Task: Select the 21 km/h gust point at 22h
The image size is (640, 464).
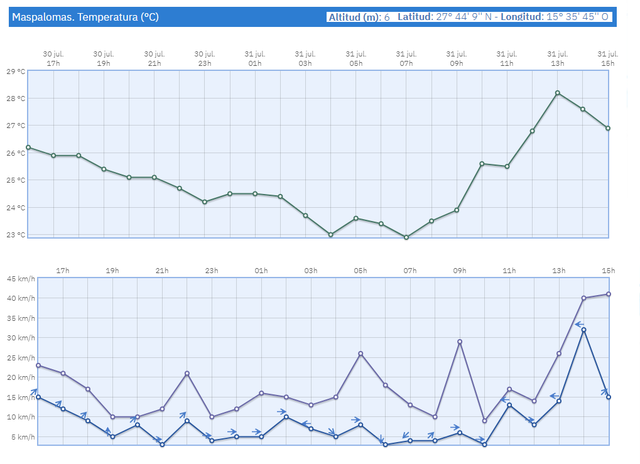Action: click(187, 373)
